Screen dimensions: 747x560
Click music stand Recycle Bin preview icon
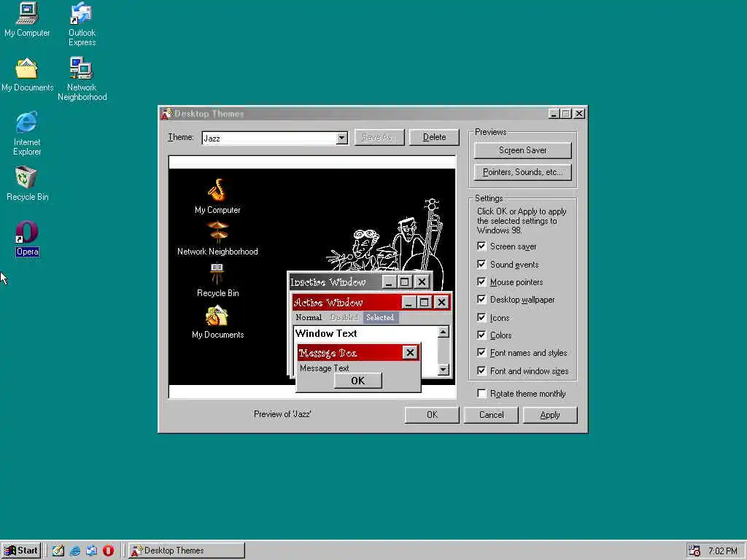pyautogui.click(x=217, y=273)
